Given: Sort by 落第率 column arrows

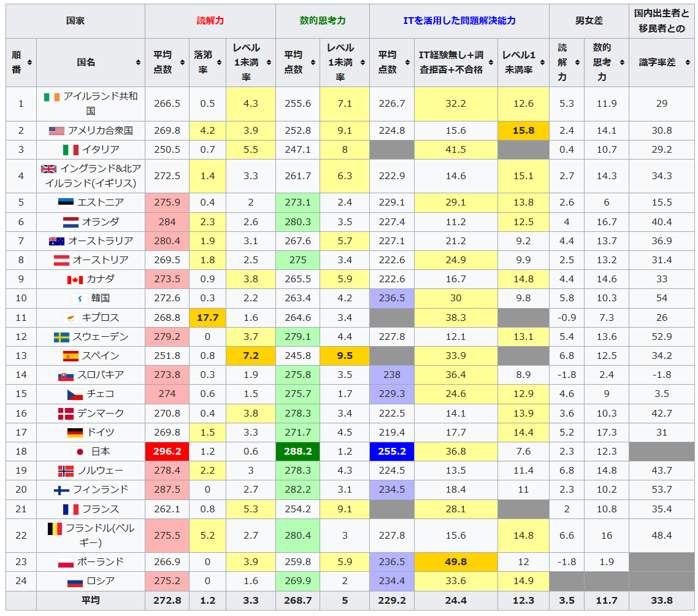Looking at the screenshot, I should point(219,63).
